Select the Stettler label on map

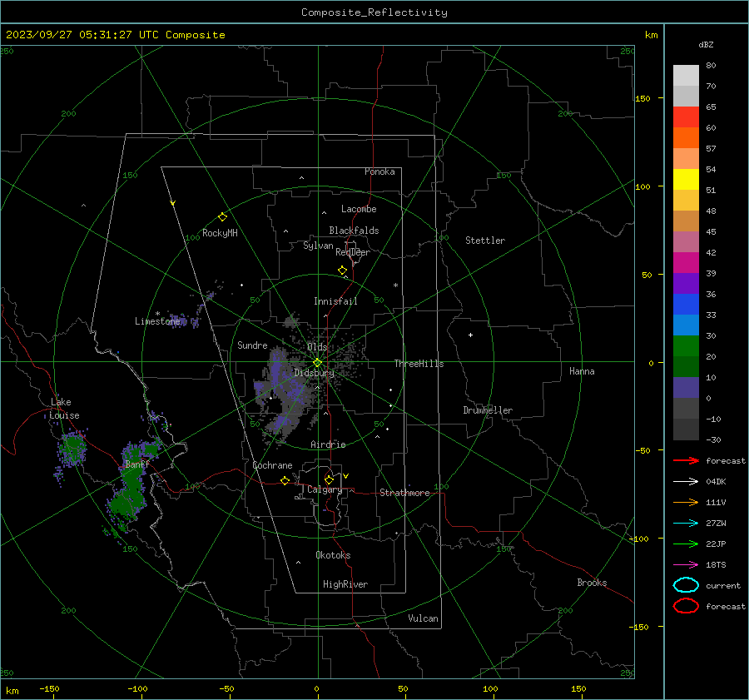pos(485,241)
